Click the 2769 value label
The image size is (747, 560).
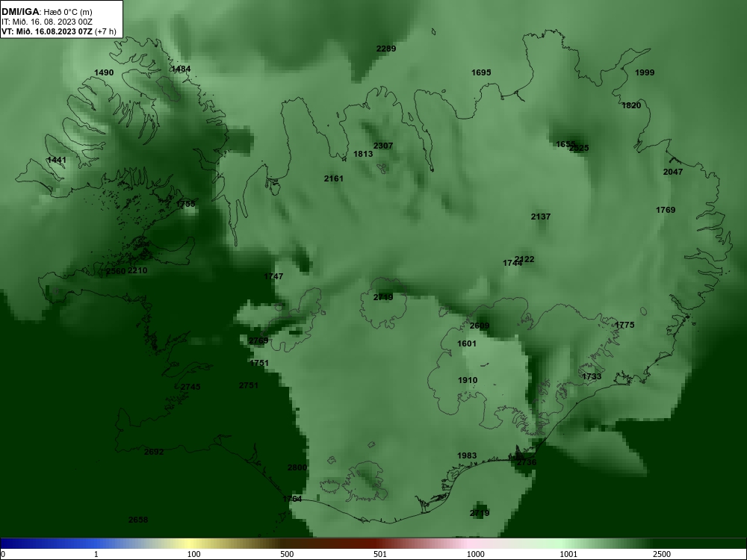(x=258, y=340)
